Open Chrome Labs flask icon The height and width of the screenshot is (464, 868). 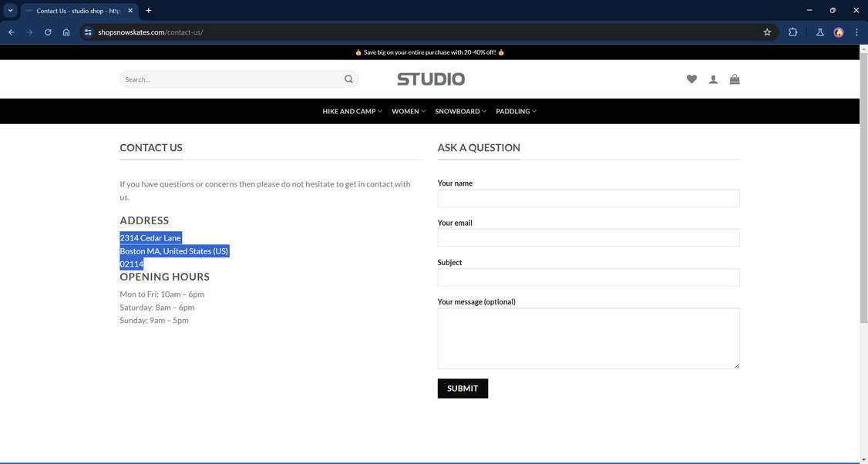pos(820,32)
